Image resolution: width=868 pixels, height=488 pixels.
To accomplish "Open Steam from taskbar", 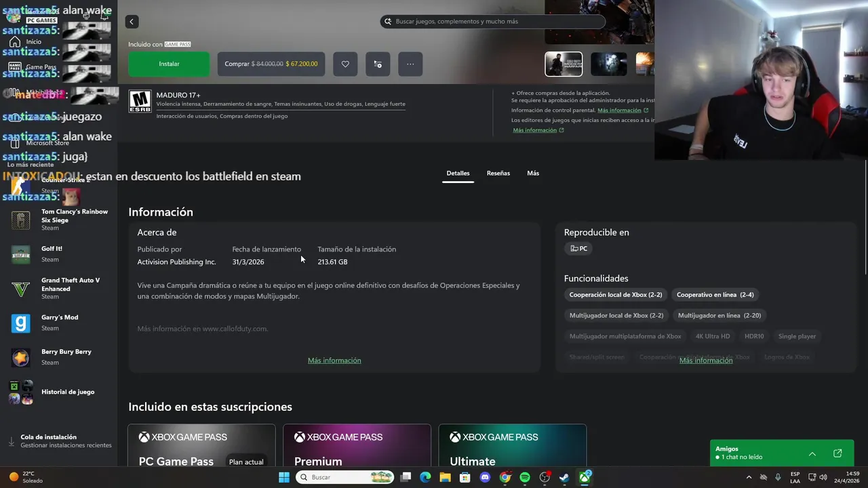I will coord(564,477).
